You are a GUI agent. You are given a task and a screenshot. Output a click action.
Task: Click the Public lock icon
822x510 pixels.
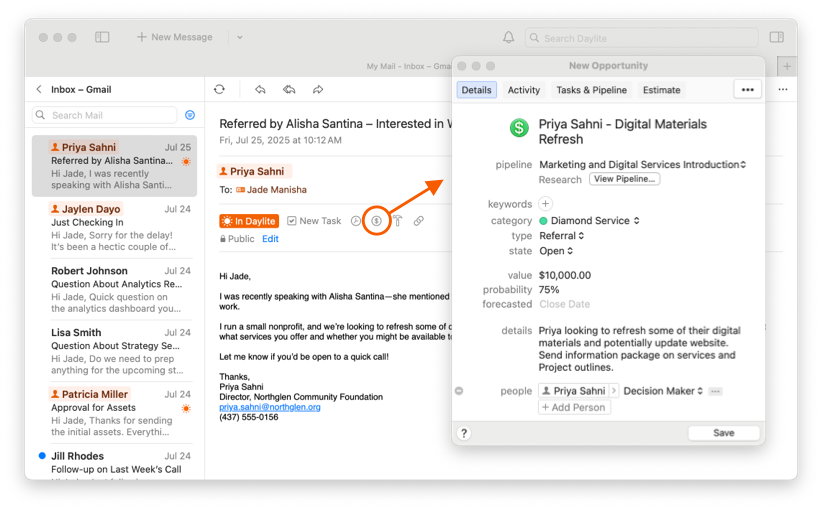[x=223, y=239]
